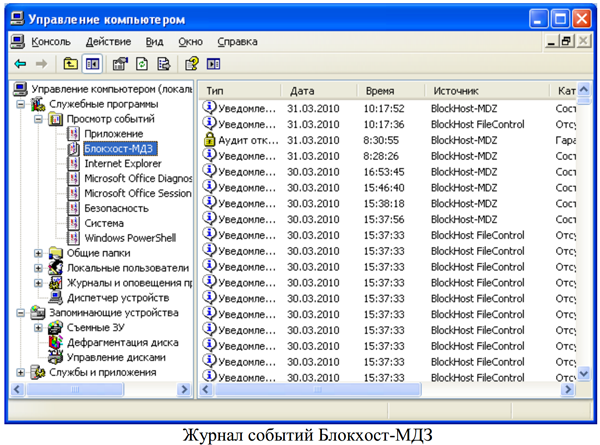Select the Приложение log
The image size is (600, 445).
click(x=113, y=134)
